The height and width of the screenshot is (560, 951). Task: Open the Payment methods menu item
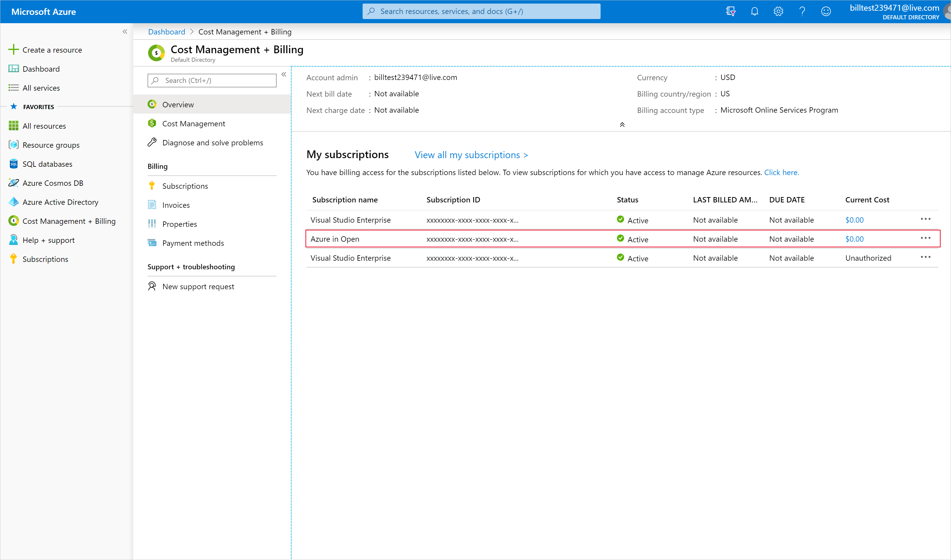[193, 243]
